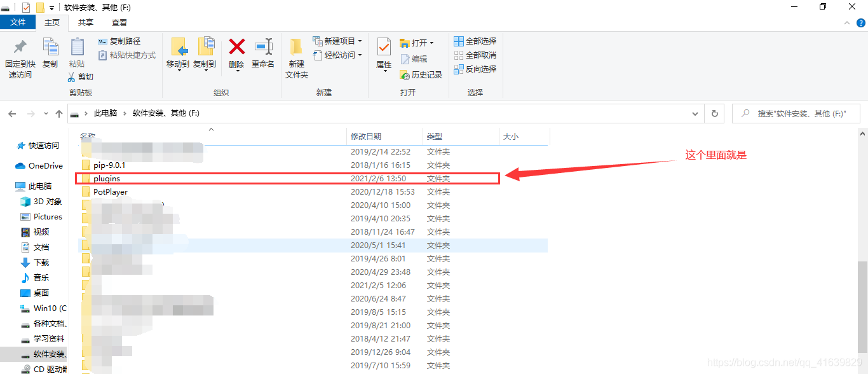
Task: Click the Forward navigation arrow
Action: tap(31, 113)
